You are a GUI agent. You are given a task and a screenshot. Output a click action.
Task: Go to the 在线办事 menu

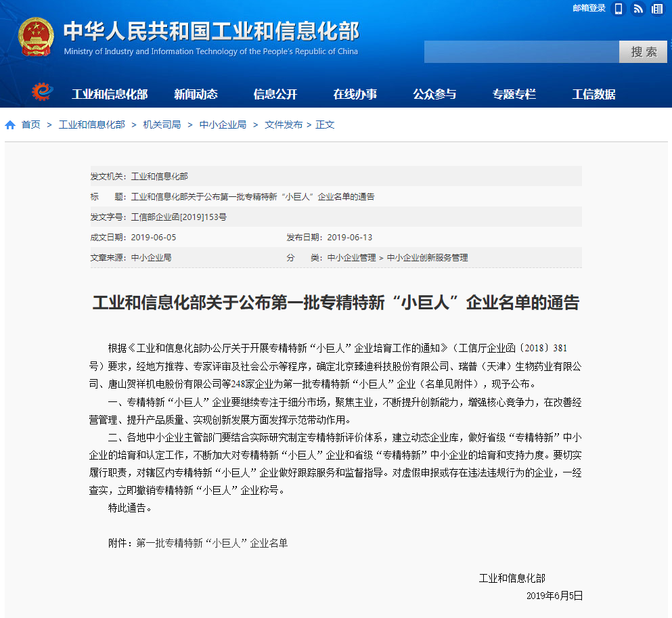(355, 94)
